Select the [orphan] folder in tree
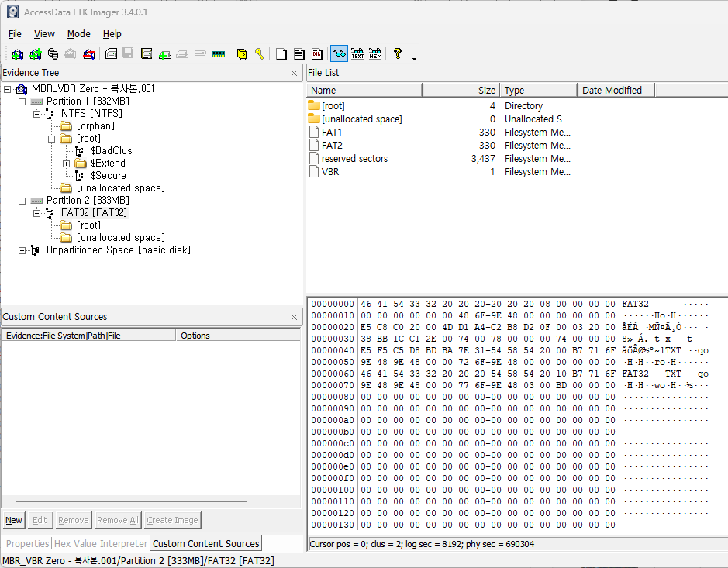Screen dimensions: 728x568 [95, 126]
